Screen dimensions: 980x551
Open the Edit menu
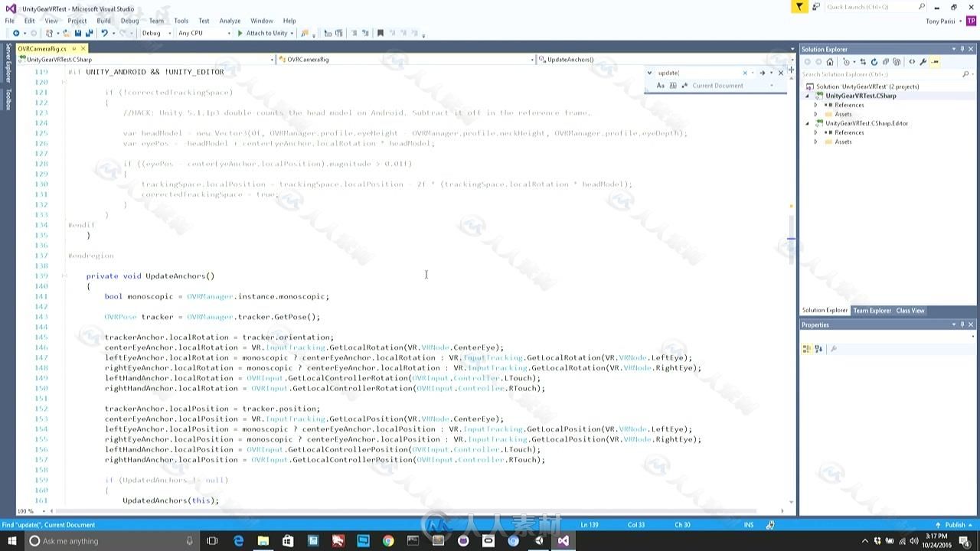click(x=29, y=21)
